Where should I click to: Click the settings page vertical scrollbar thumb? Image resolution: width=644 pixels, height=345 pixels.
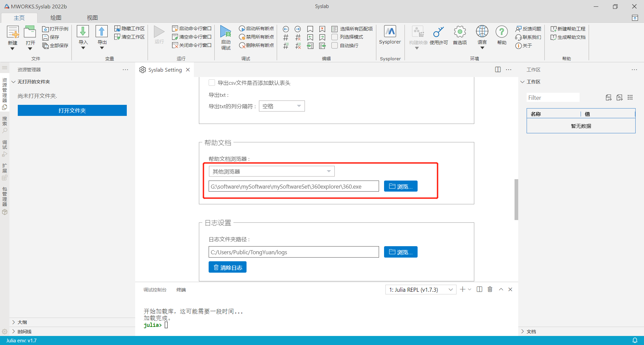(516, 199)
